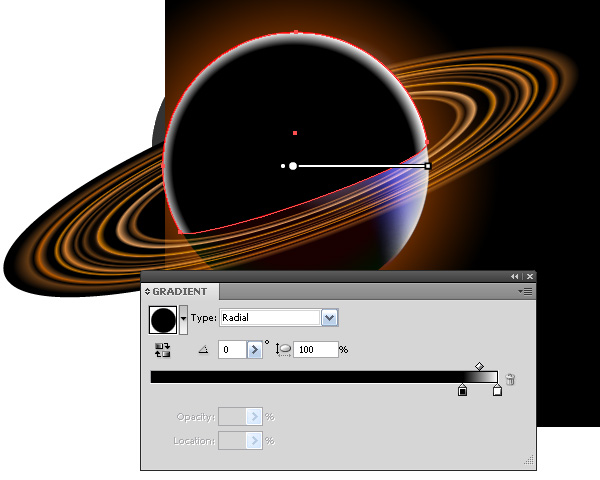Click the gradient midpoint diamond
Viewport: 600px width, 480px height.
479,366
